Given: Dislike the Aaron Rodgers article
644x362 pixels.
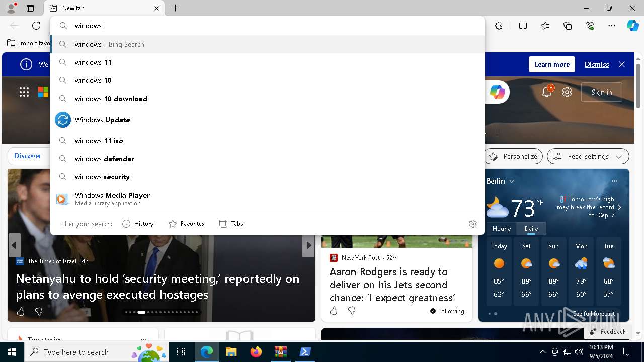Looking at the screenshot, I should [352, 311].
